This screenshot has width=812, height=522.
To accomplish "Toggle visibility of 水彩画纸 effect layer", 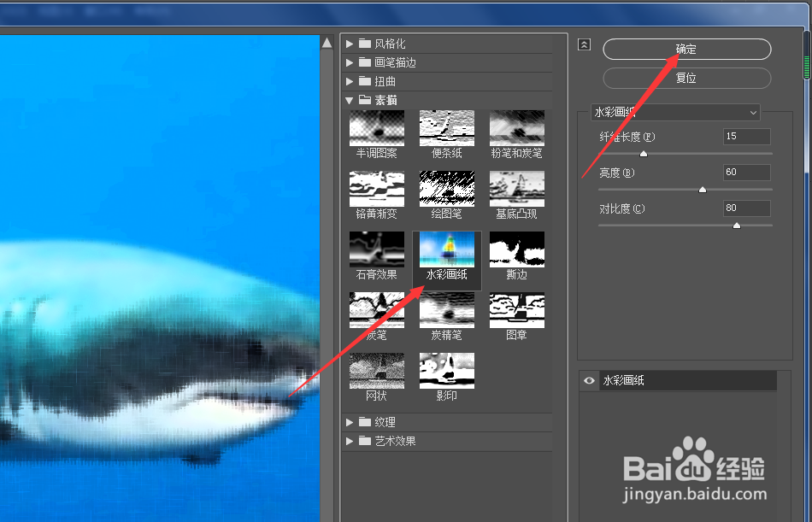I will [589, 381].
